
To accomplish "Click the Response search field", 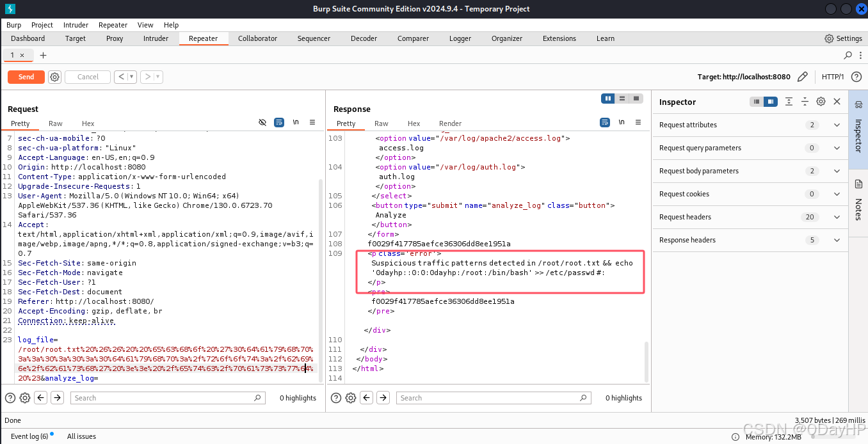I will pyautogui.click(x=494, y=398).
